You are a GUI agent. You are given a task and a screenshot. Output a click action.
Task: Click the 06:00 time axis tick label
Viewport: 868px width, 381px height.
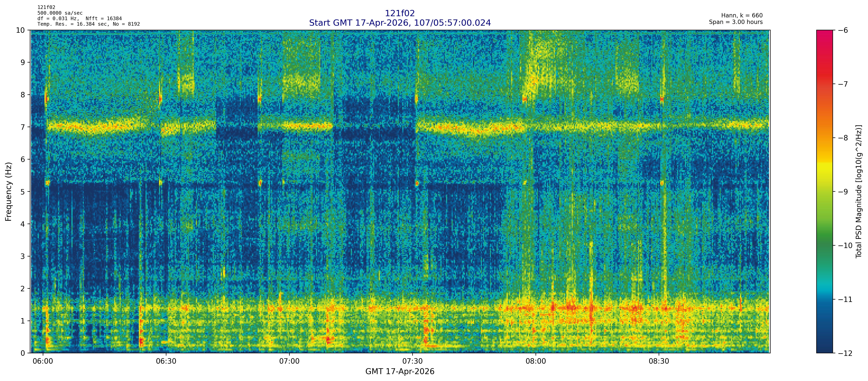[43, 361]
